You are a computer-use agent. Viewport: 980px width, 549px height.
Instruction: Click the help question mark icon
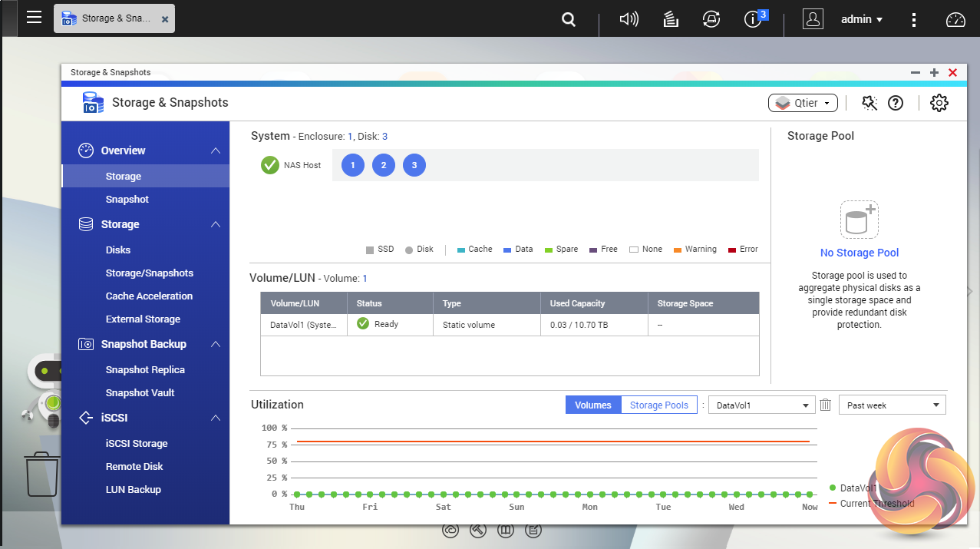(x=895, y=103)
